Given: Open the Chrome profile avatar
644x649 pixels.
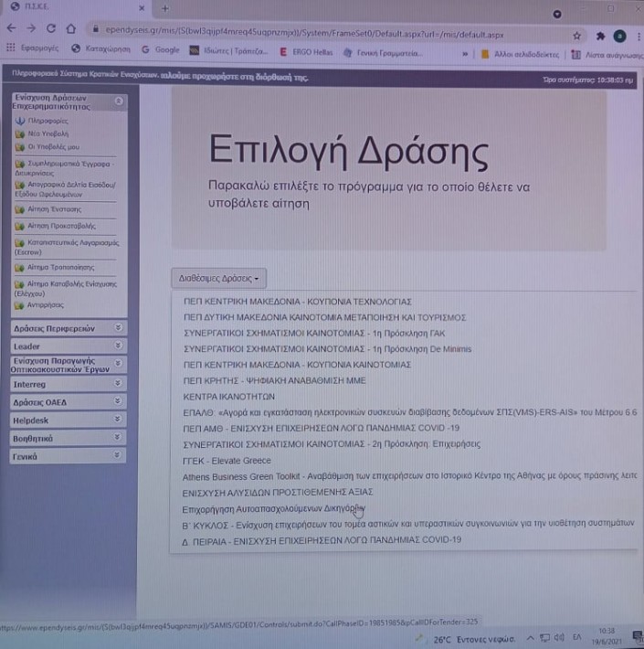Looking at the screenshot, I should [619, 37].
